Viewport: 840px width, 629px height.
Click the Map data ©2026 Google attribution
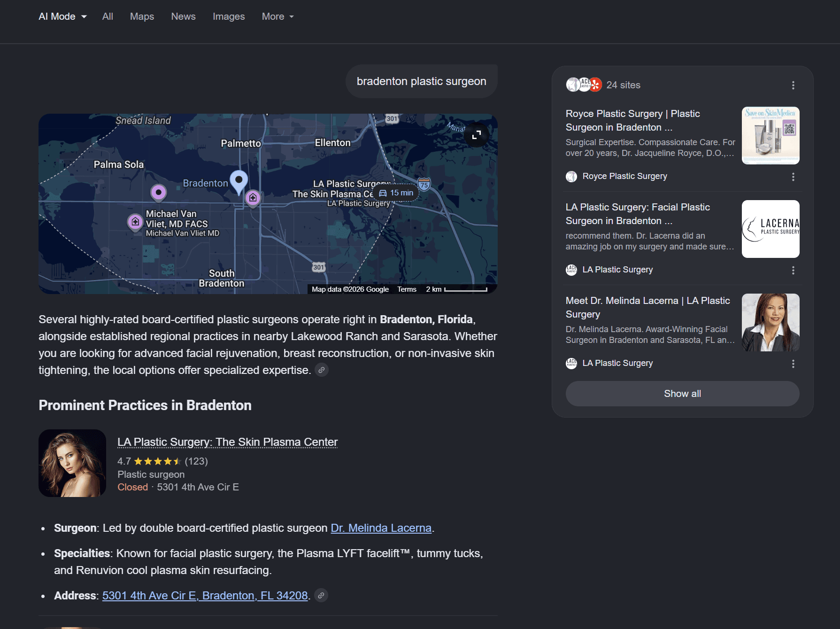350,289
